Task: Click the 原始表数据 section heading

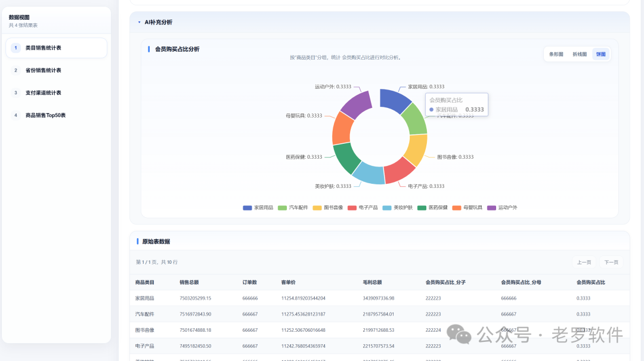Action: [156, 242]
